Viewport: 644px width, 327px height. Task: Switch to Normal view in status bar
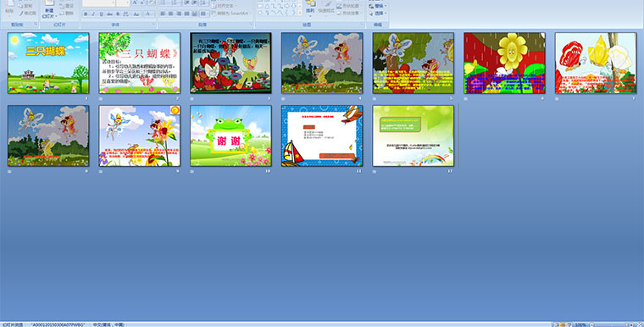pyautogui.click(x=558, y=324)
